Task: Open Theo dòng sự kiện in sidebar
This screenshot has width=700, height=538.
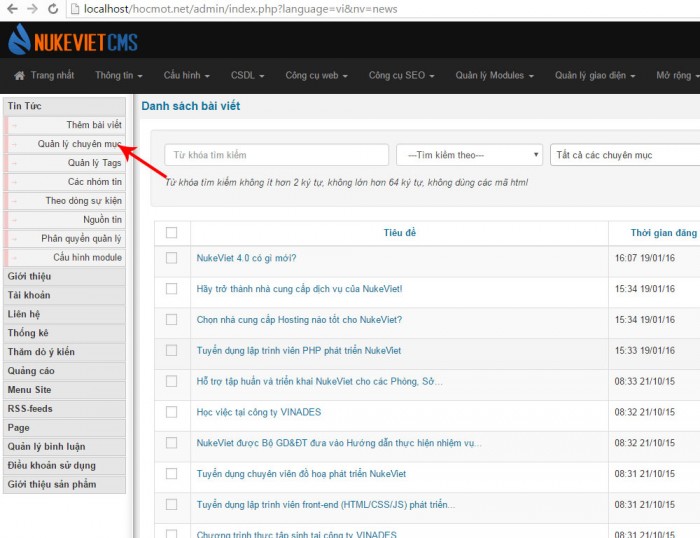Action: tap(65, 201)
